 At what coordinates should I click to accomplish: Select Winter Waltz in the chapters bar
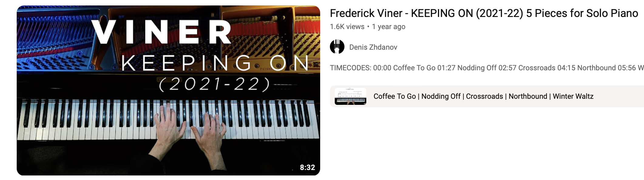[x=573, y=96]
